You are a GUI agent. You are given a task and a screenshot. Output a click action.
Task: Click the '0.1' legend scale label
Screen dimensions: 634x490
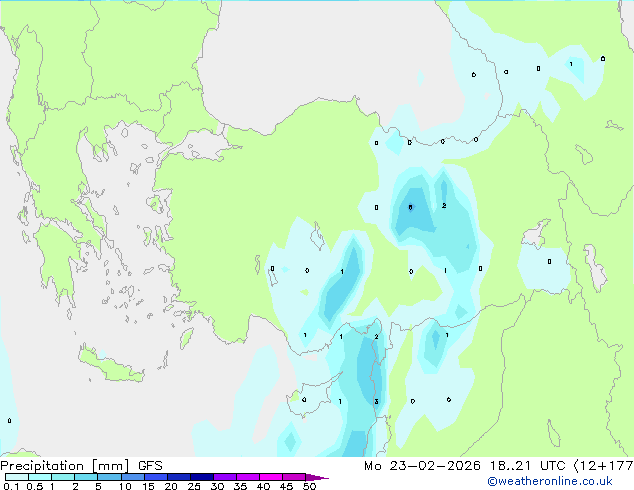click(11, 486)
